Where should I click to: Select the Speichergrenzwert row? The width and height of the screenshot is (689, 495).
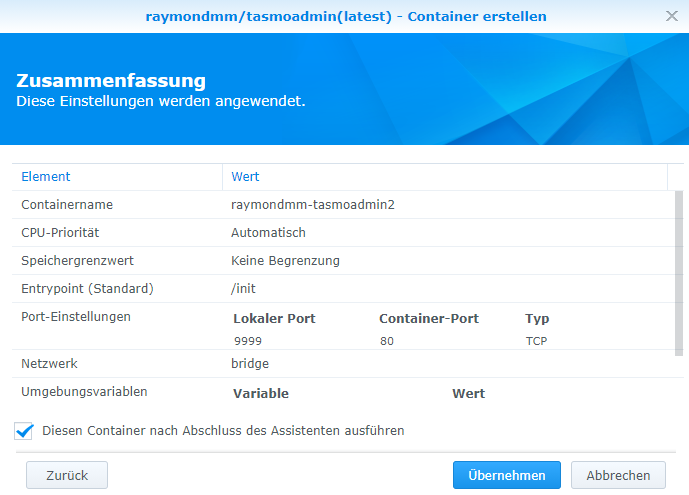344,261
